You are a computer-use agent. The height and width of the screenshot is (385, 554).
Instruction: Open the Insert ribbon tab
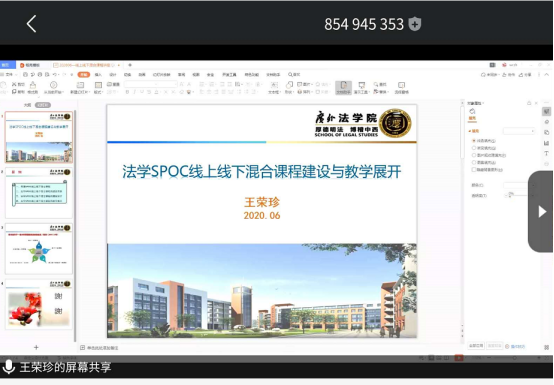pos(99,75)
